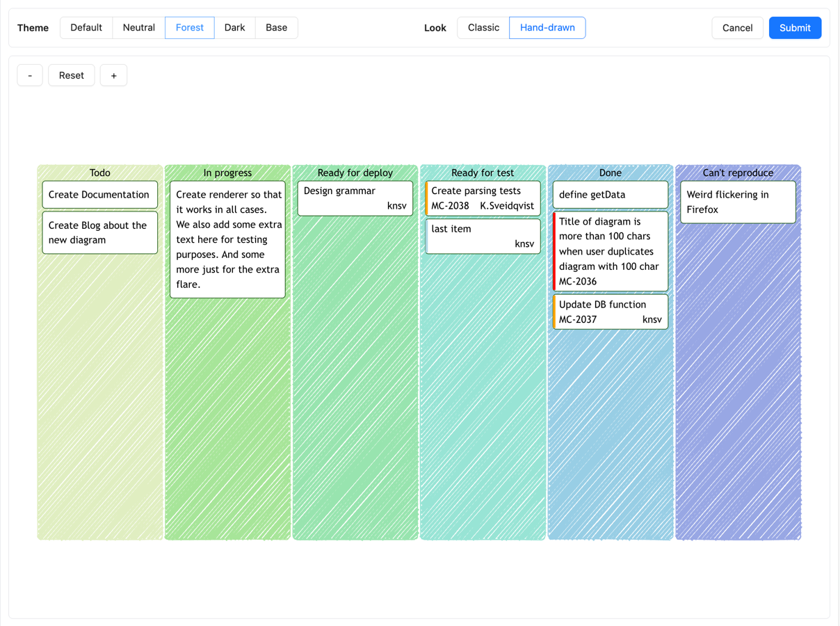Select the Default theme
Image resolution: width=840 pixels, height=626 pixels.
tap(86, 28)
